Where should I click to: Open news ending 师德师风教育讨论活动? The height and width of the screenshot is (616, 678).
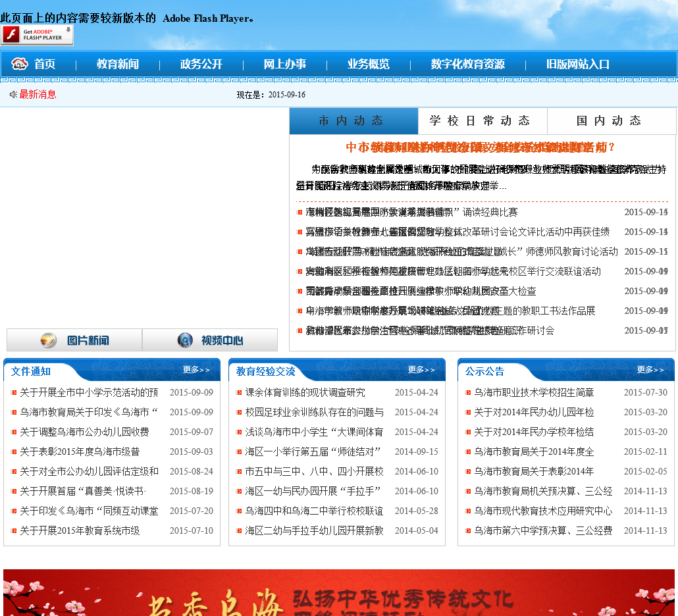pyautogui.click(x=462, y=251)
